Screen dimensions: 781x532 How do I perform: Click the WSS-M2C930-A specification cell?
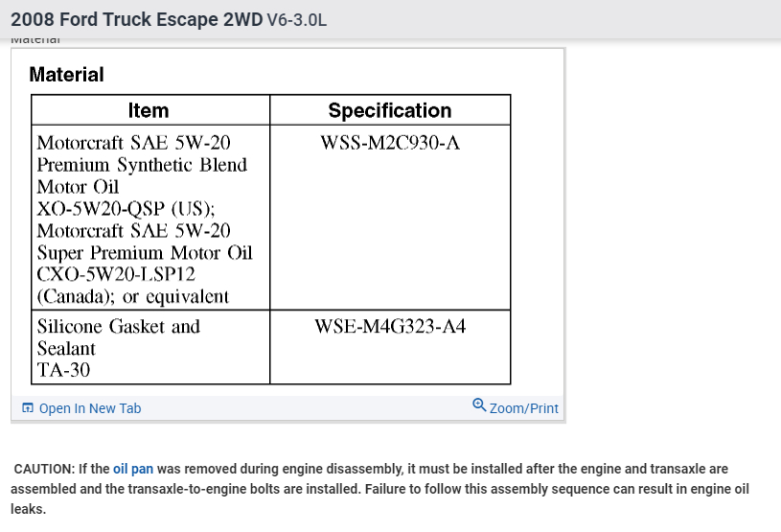click(x=390, y=143)
